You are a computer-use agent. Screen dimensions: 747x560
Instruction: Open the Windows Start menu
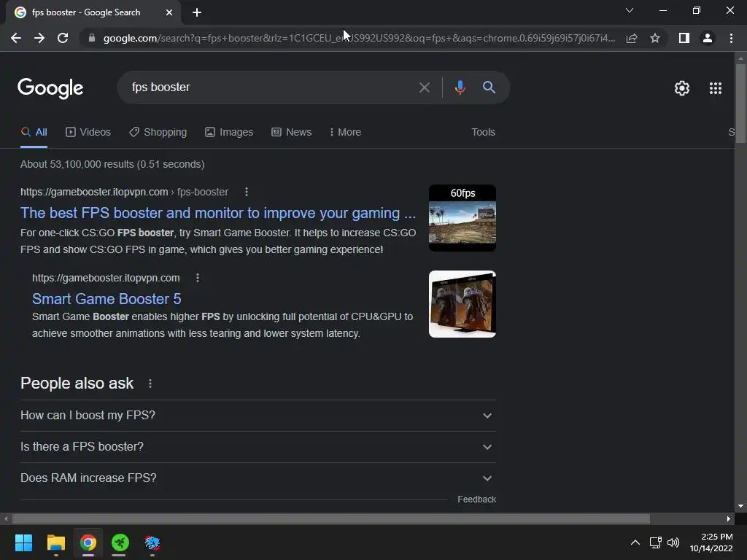[23, 542]
